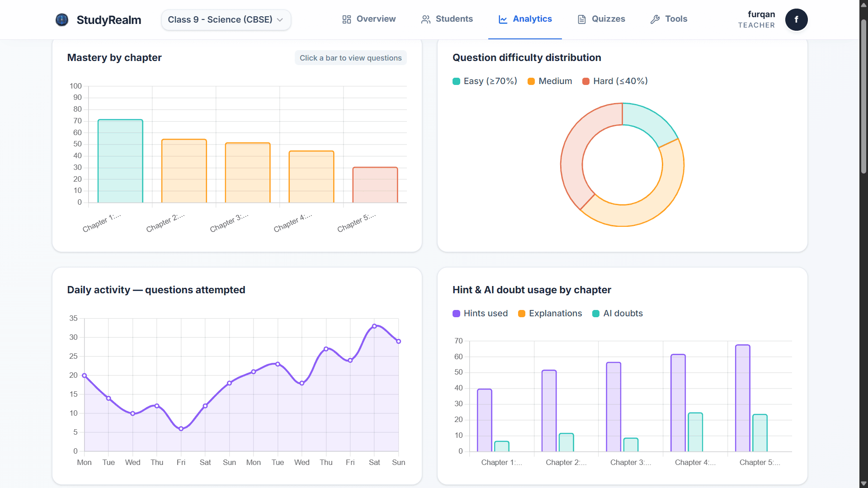
Task: Click the StudyRealm brand name
Action: click(109, 20)
